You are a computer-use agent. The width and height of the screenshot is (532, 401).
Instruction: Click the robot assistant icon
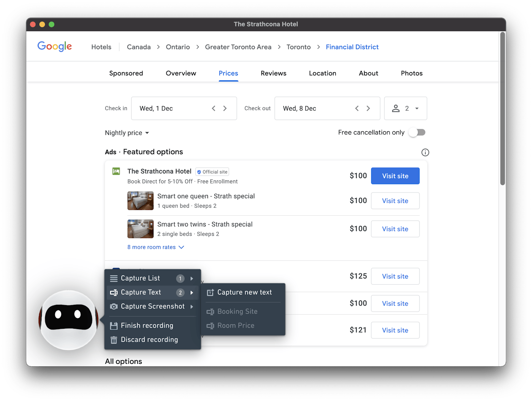pos(68,320)
